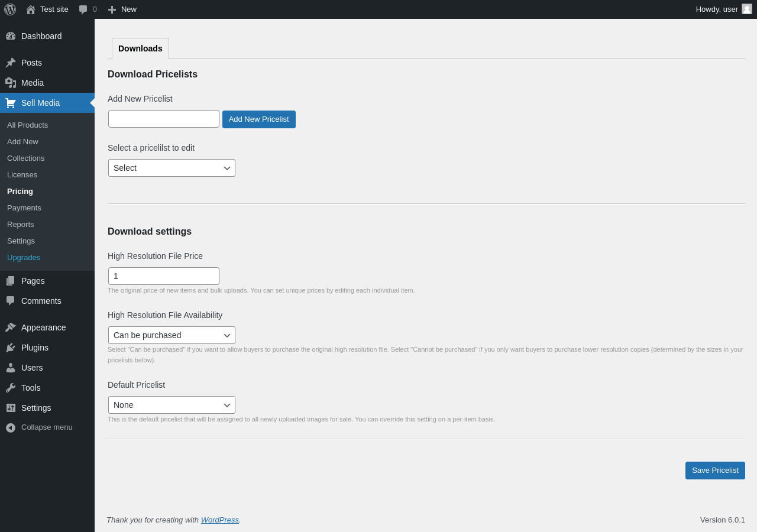Open All Products submenu item
The width and height of the screenshot is (757, 532).
click(x=27, y=125)
